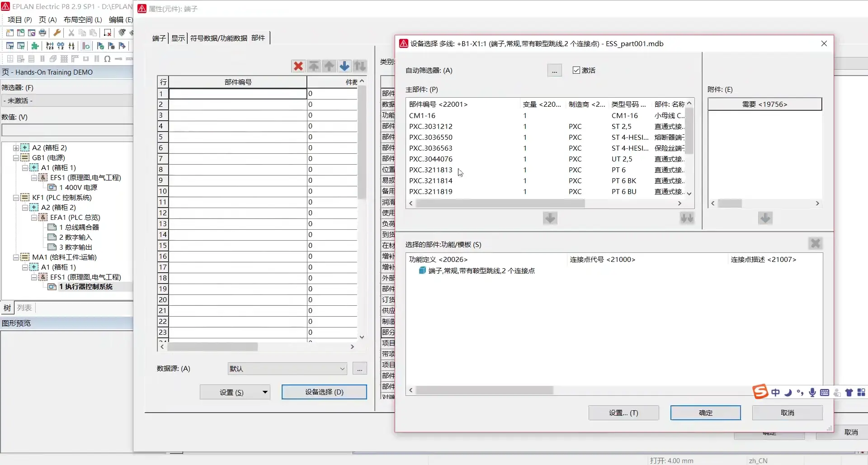Click the swap up-down arrows icon in parts toolbar
Screen dimensions: 868x465
click(360, 66)
